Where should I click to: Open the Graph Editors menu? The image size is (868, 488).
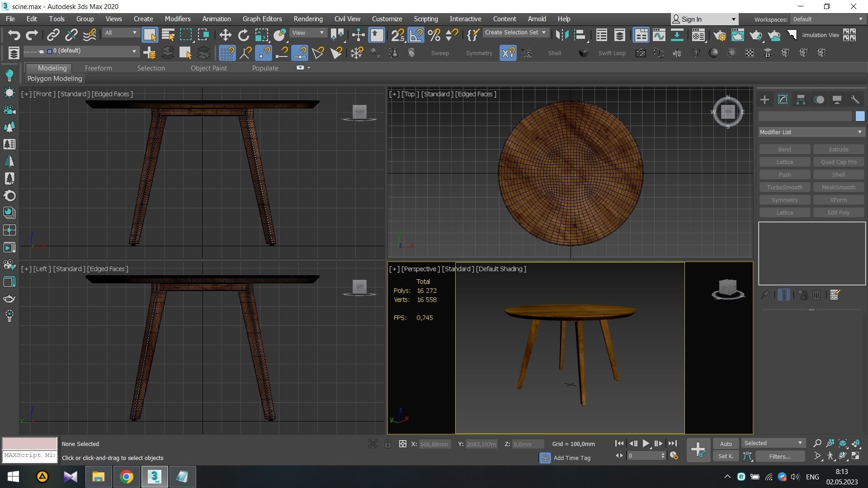tap(262, 19)
